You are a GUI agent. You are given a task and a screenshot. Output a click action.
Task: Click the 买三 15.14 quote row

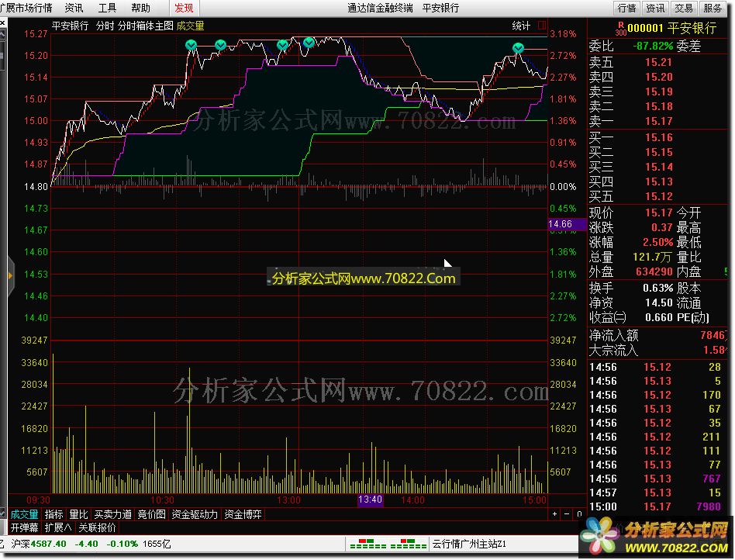point(658,167)
